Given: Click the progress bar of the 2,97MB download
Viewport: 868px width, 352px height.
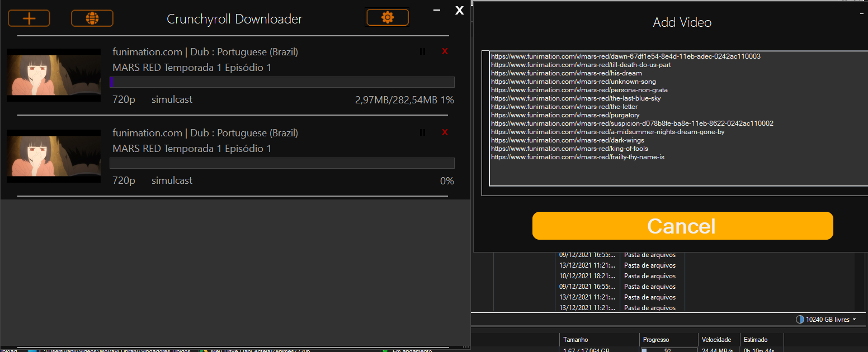Looking at the screenshot, I should [x=282, y=82].
